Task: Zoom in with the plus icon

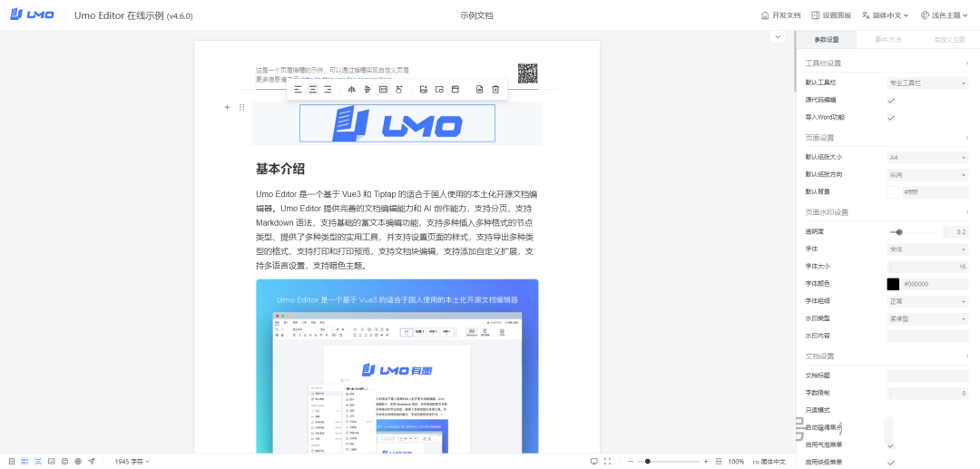Action: coord(706,462)
